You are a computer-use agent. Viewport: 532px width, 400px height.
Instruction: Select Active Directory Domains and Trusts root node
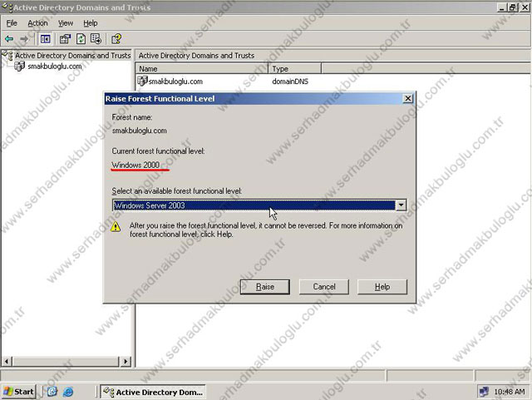pos(72,56)
